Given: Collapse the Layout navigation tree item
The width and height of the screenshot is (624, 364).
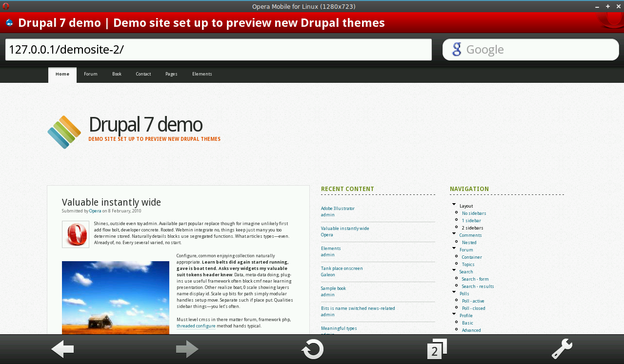Looking at the screenshot, I should pos(454,205).
